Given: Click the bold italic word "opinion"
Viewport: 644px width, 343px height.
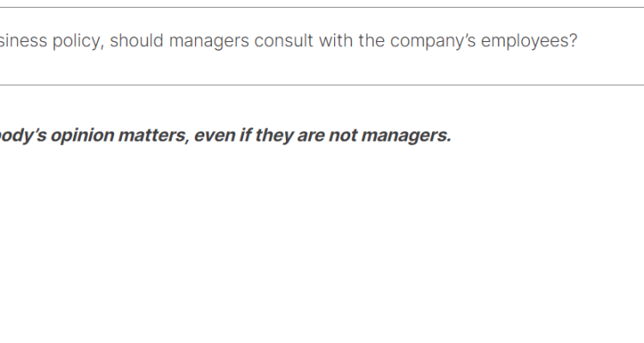Looking at the screenshot, I should point(82,135).
